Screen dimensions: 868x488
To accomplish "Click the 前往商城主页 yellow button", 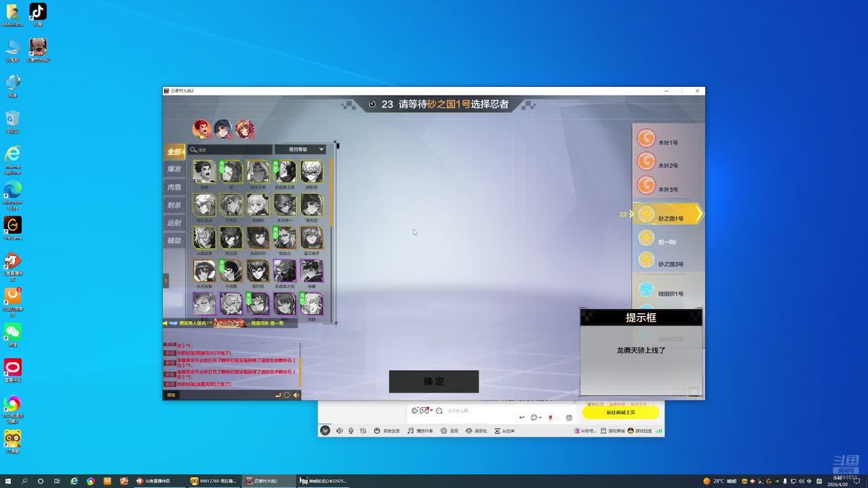I will click(x=620, y=412).
